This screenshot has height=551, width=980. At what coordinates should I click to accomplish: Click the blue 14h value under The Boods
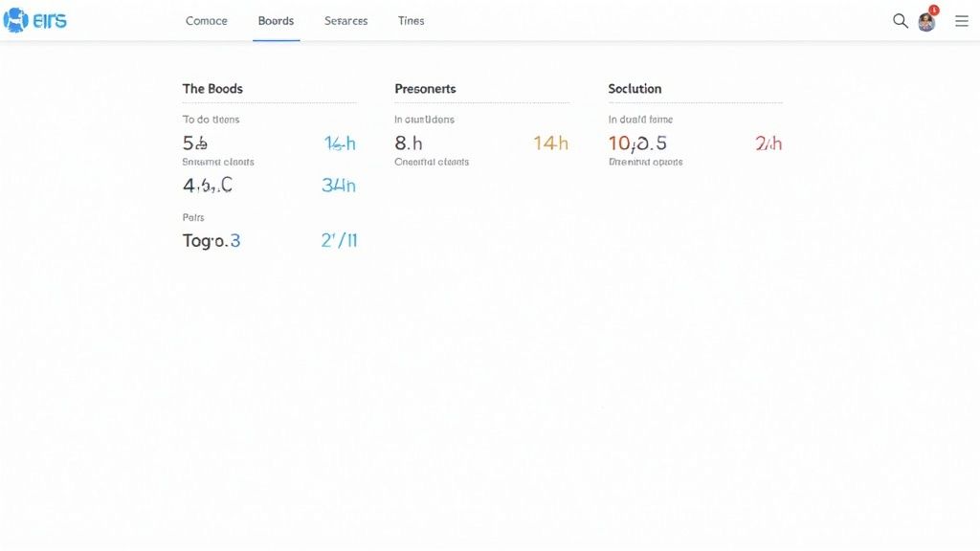click(340, 143)
